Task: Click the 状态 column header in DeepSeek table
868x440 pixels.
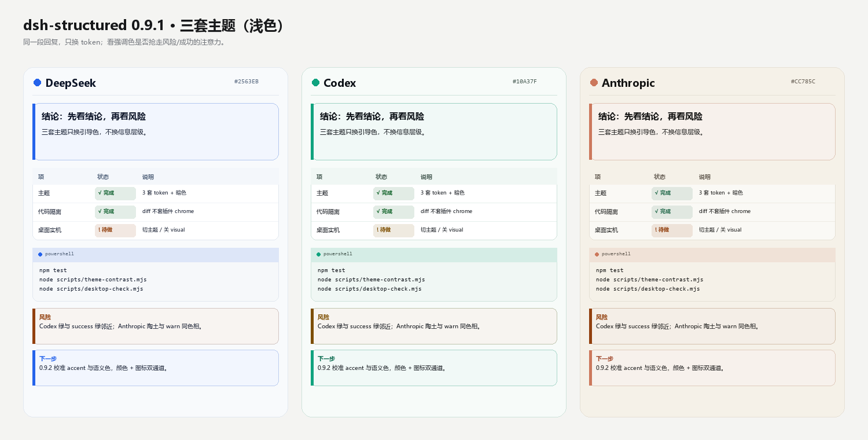Action: click(103, 177)
